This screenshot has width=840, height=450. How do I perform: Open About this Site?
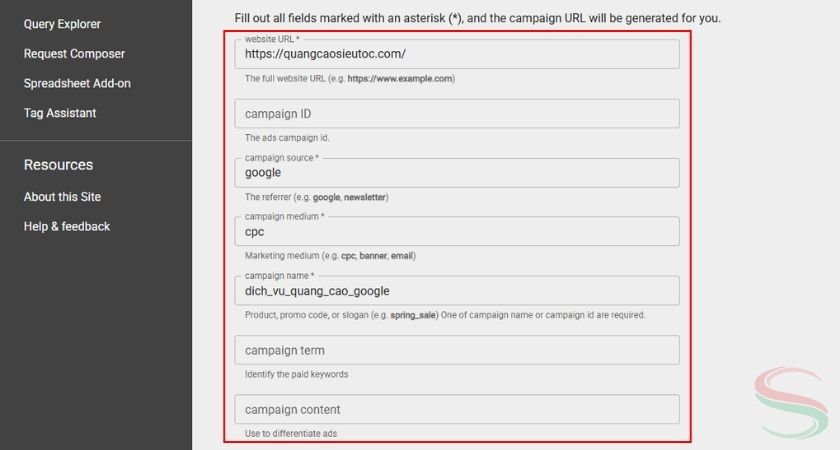tap(62, 197)
